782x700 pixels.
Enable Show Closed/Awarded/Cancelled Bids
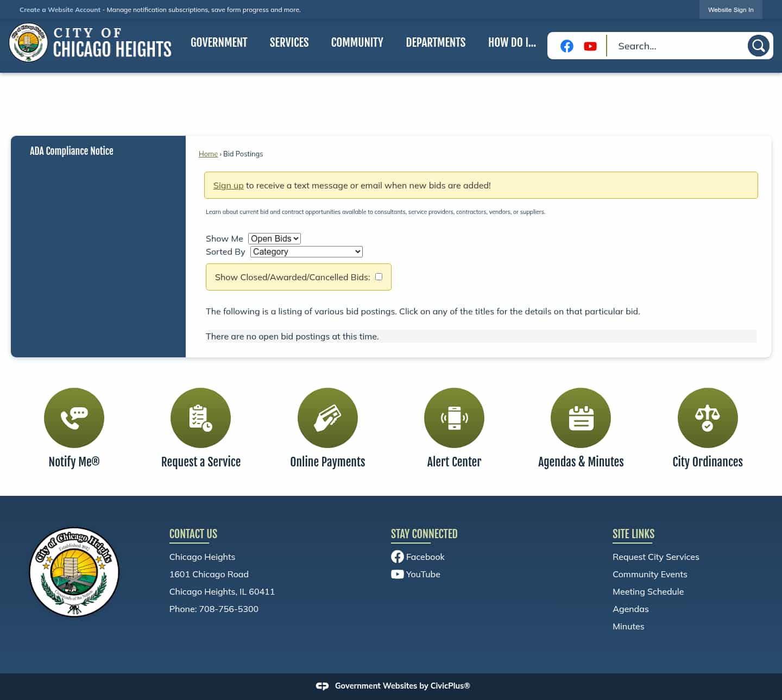click(378, 276)
